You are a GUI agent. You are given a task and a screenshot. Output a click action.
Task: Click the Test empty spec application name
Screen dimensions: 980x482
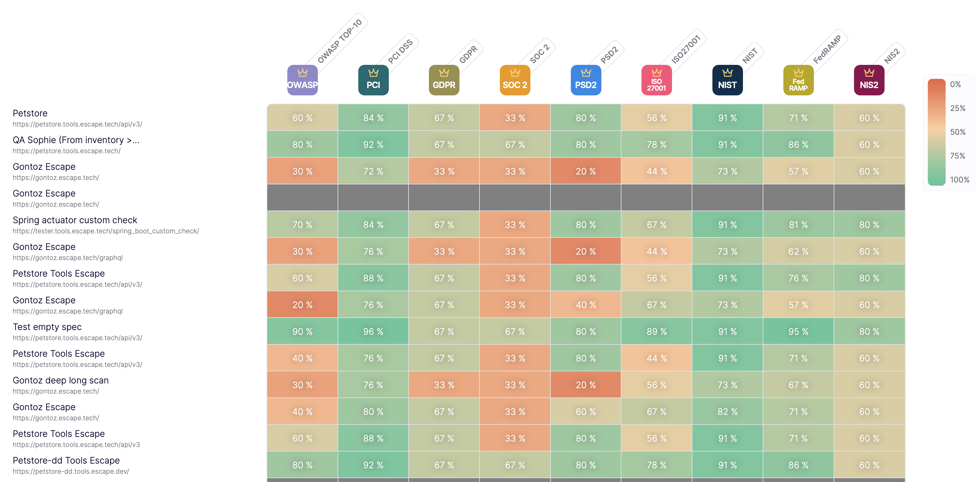(47, 327)
